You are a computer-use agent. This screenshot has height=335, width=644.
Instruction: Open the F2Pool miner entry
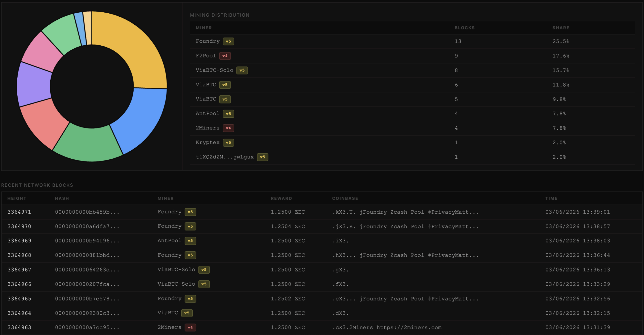click(x=206, y=56)
